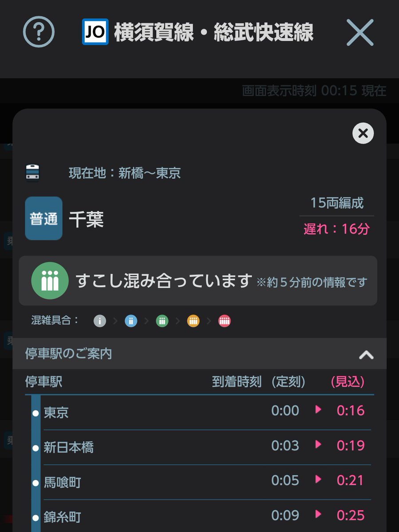Click the 停車駅のご案内 header
The image size is (399, 532).
199,354
